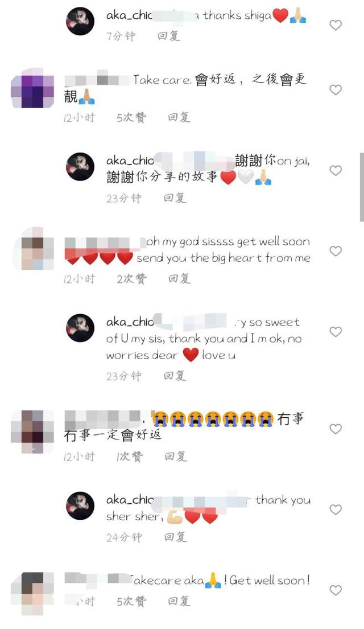This screenshot has height=629, width=364.
Task: Open 5次赞 likes list under 'Take care' comment
Action: click(x=131, y=117)
